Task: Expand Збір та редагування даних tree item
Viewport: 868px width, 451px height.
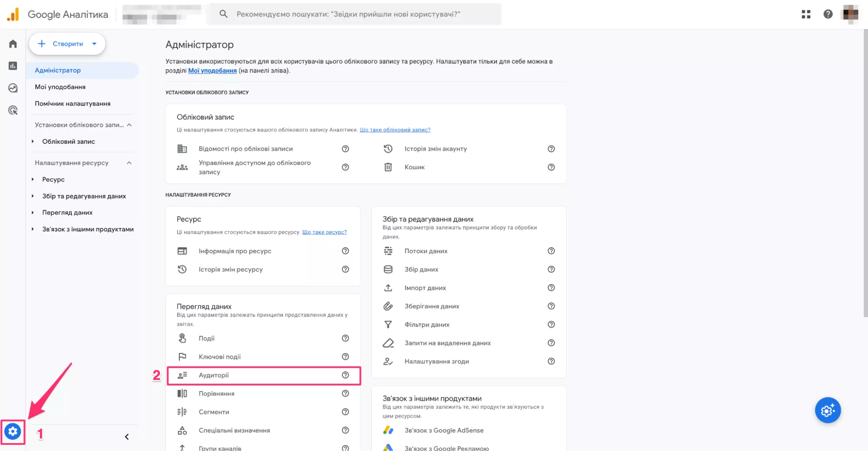Action: click(x=33, y=196)
